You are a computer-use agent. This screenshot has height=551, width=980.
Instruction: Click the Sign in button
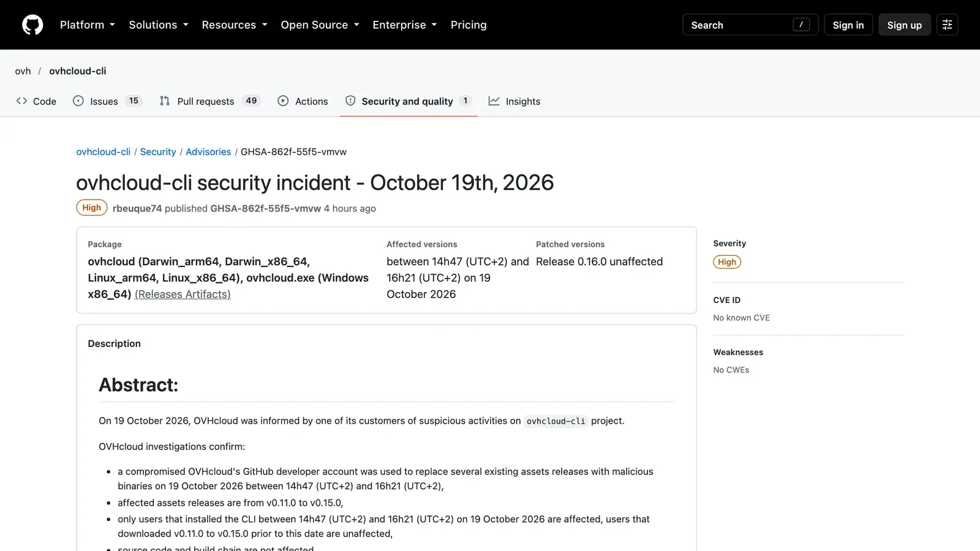coord(848,25)
